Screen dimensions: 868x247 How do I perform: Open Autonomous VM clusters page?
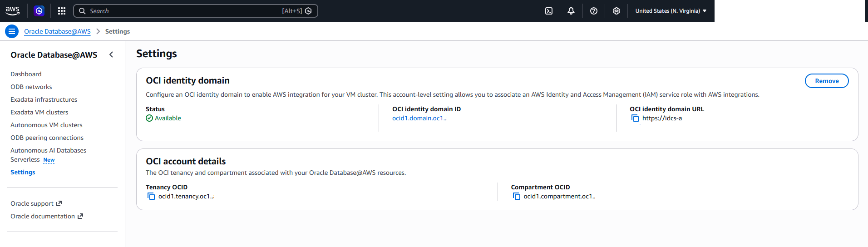click(46, 125)
